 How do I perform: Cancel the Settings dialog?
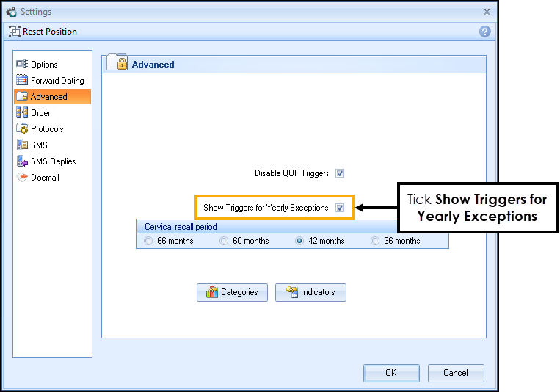(456, 373)
